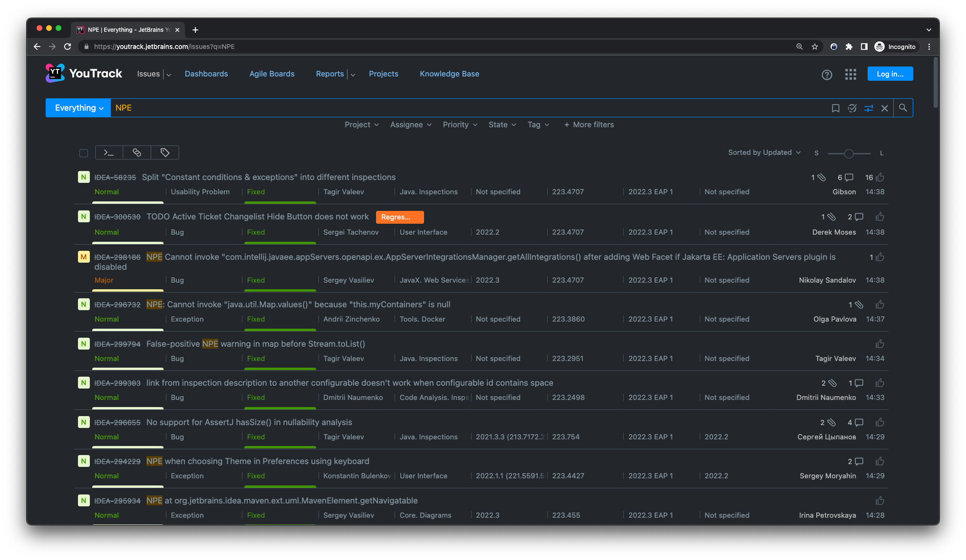
Task: Click comments icon on IDEA-58235
Action: tap(849, 178)
